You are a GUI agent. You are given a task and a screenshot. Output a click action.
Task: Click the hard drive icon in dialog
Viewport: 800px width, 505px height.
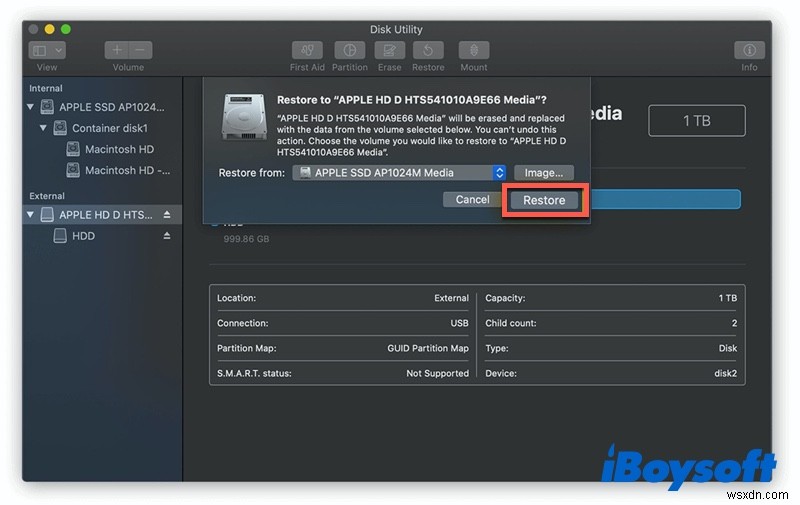point(244,117)
